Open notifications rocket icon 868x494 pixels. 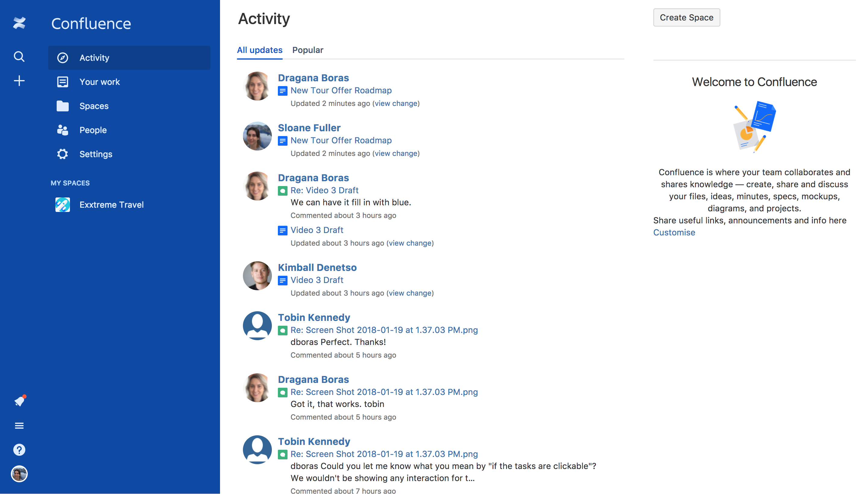pos(20,401)
